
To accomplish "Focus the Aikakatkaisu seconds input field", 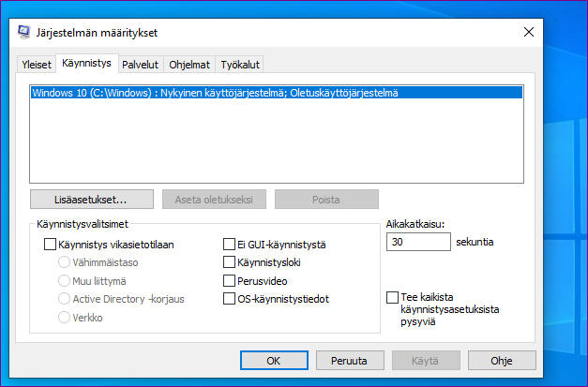I will (418, 242).
